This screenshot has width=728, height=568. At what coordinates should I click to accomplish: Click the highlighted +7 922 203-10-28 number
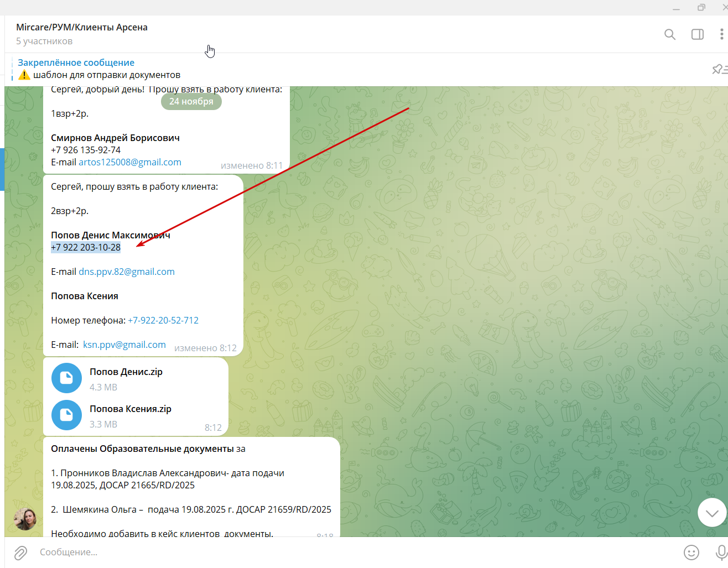(x=86, y=247)
